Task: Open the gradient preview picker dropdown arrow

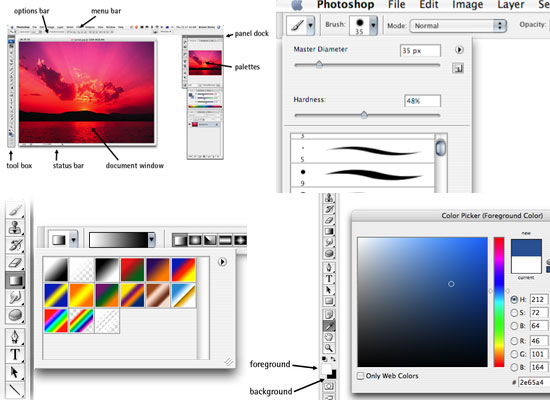Action: coord(152,240)
